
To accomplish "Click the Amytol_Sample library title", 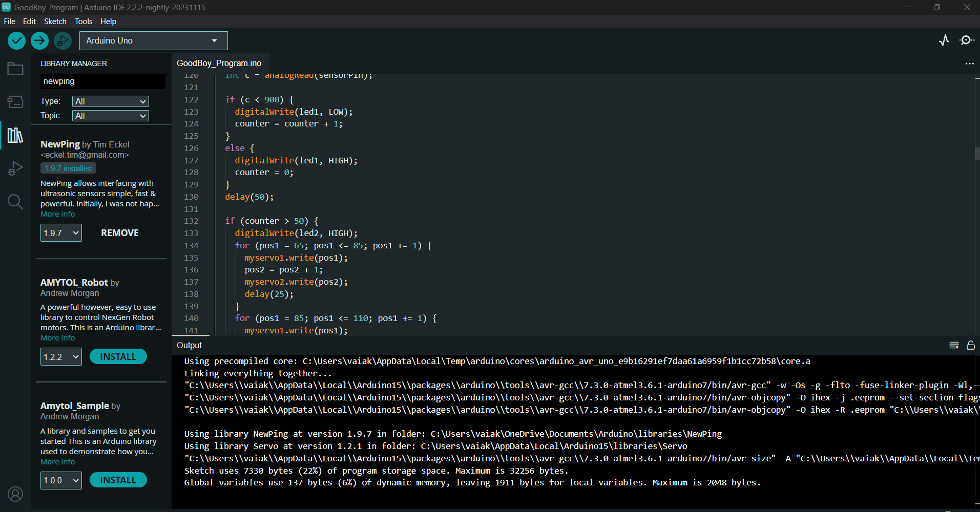I will click(75, 406).
